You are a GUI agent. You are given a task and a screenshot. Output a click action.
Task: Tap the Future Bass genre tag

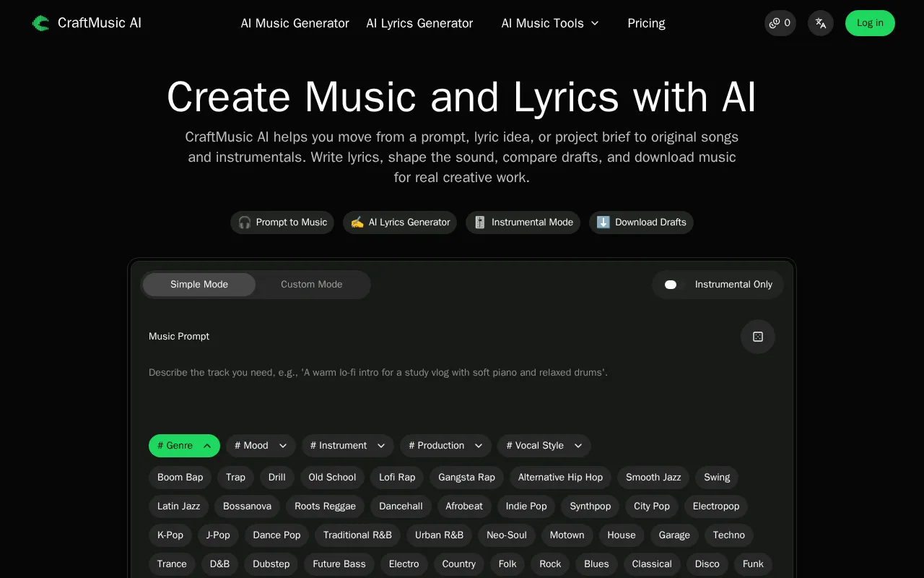(339, 564)
